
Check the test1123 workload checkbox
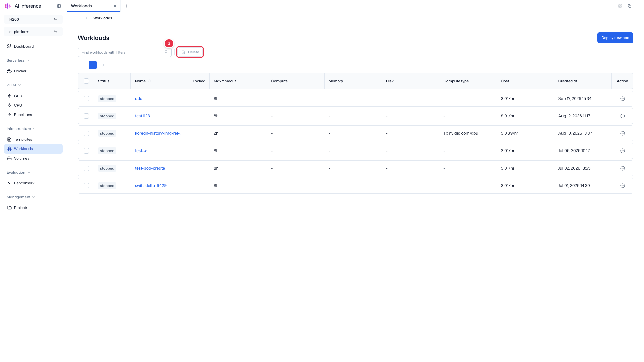[x=86, y=116]
